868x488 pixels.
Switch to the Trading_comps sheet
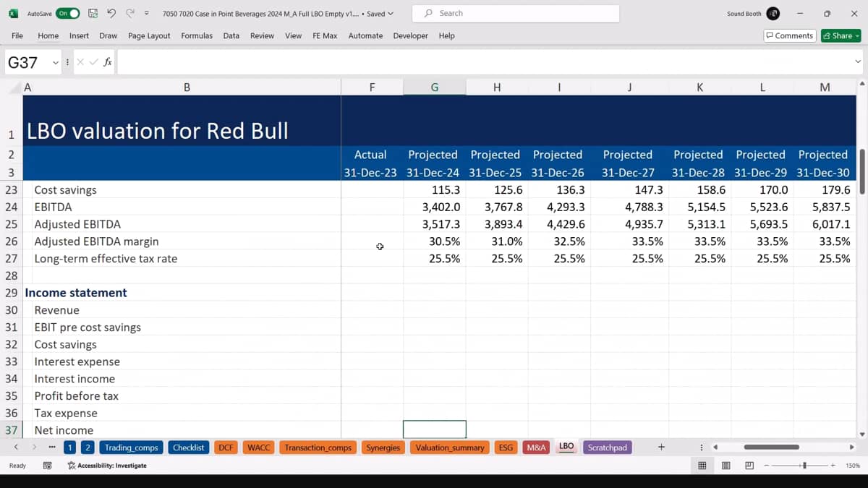click(x=131, y=448)
